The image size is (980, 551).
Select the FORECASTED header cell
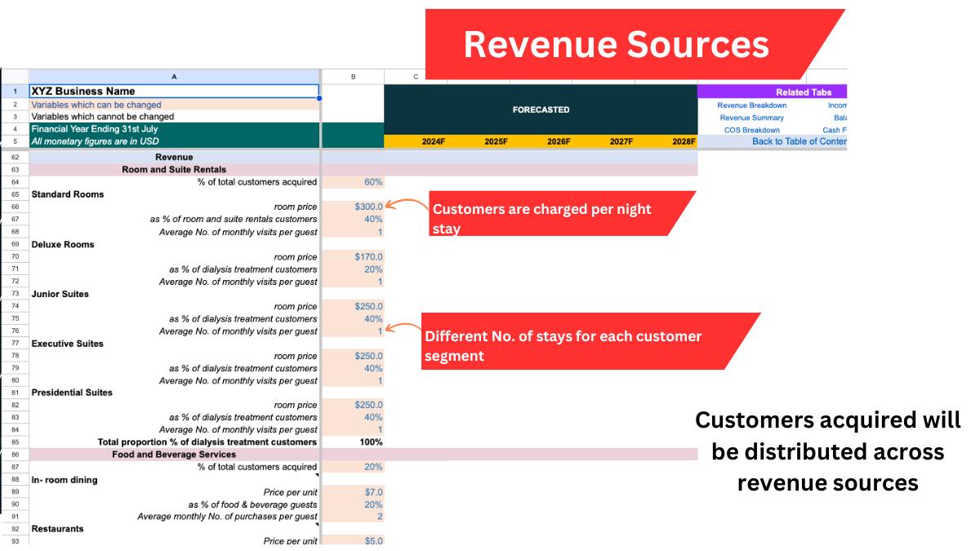pos(541,109)
